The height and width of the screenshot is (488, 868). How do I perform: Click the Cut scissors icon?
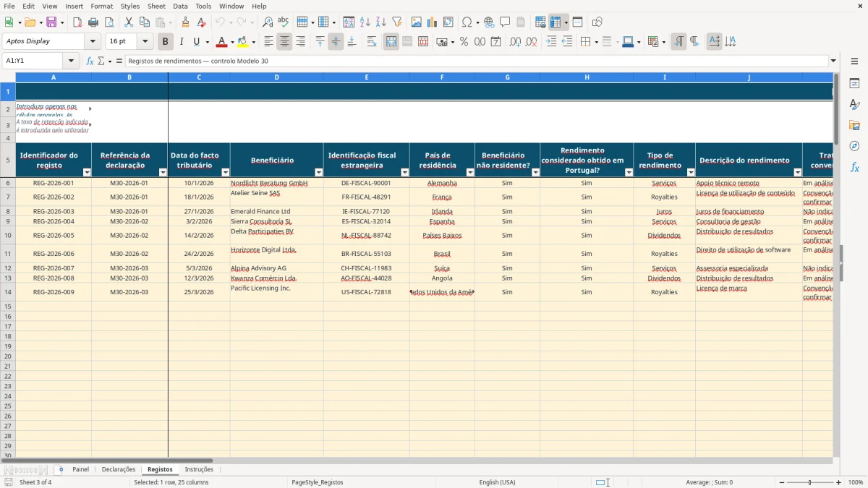pyautogui.click(x=128, y=22)
